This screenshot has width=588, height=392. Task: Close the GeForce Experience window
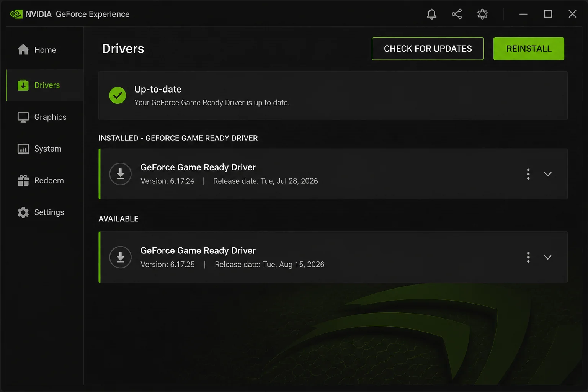(x=572, y=14)
